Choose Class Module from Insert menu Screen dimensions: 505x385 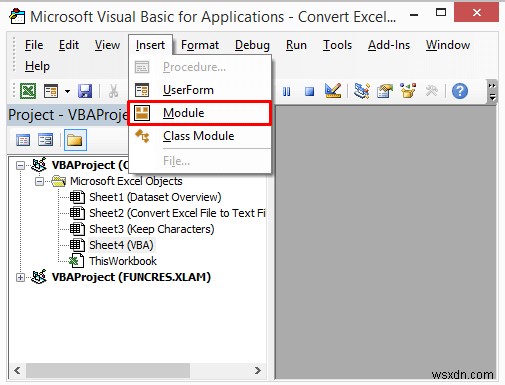click(x=200, y=136)
